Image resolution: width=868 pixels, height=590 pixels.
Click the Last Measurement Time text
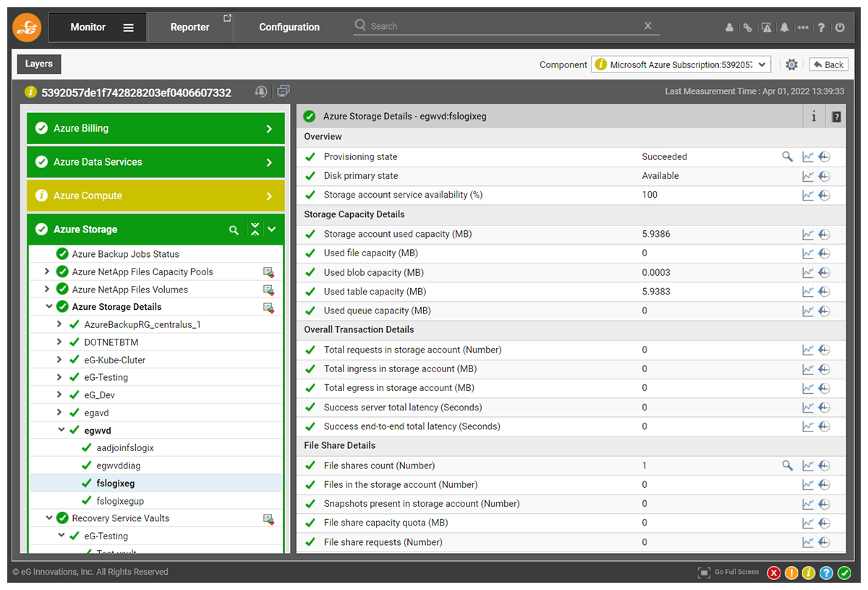pos(754,92)
